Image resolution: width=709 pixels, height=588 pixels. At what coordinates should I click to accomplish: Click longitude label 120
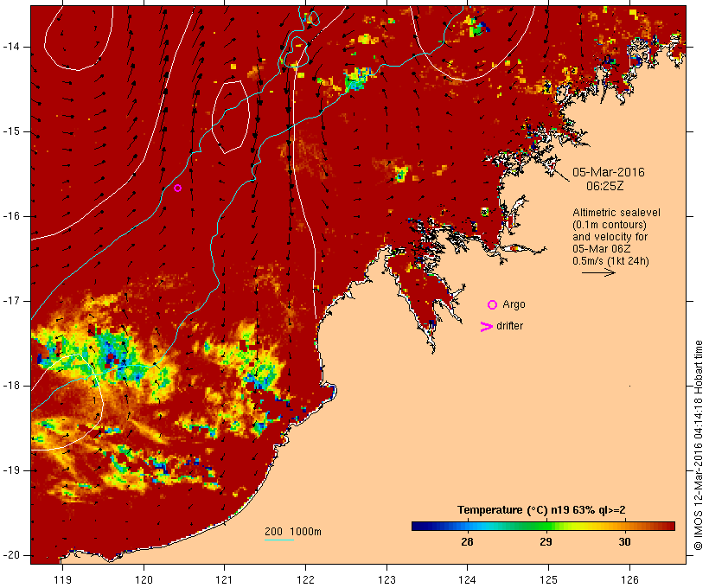coord(144,579)
